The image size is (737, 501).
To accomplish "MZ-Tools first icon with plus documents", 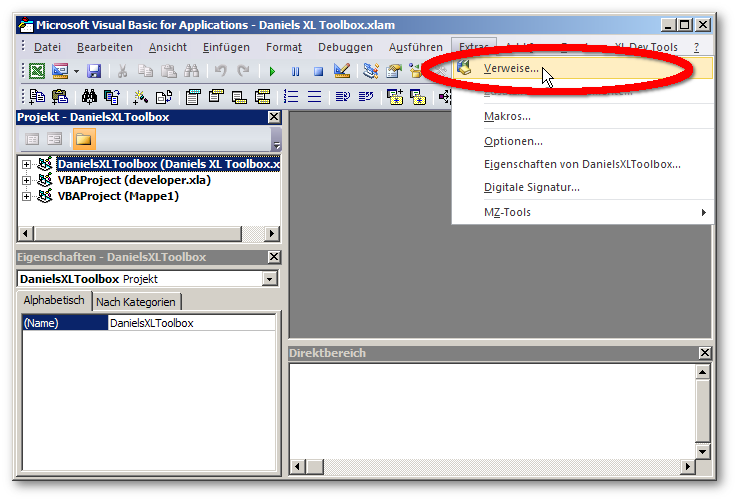I will point(37,97).
